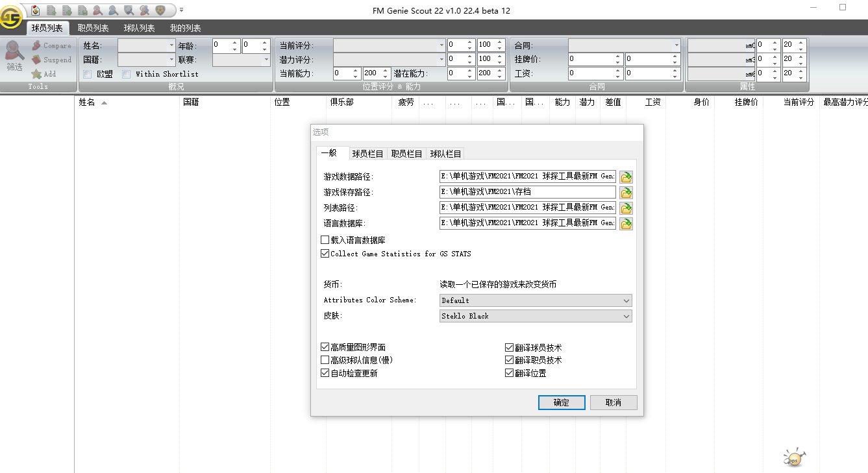Browse folder for 游戏数据路径
The height and width of the screenshot is (473, 868).
point(626,176)
